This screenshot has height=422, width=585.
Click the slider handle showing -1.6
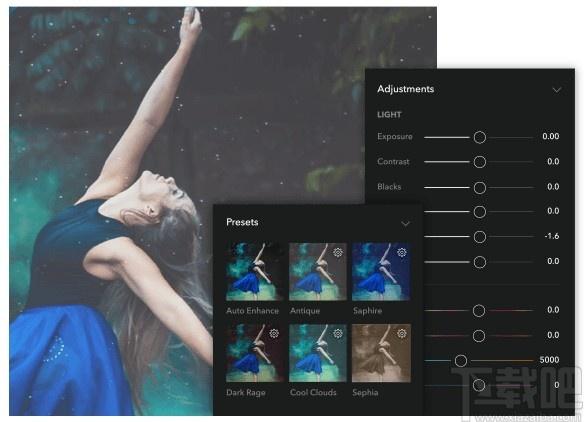click(480, 237)
